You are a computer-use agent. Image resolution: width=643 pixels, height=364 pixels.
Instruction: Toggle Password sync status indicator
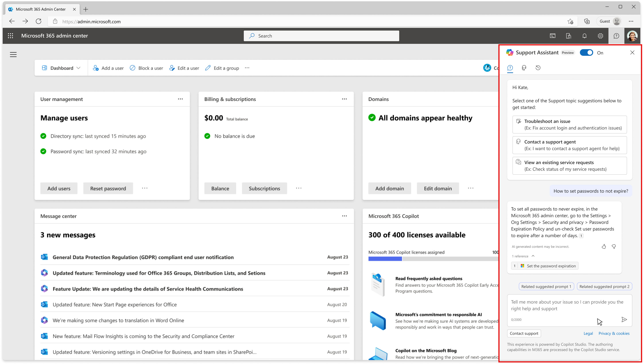[43, 151]
